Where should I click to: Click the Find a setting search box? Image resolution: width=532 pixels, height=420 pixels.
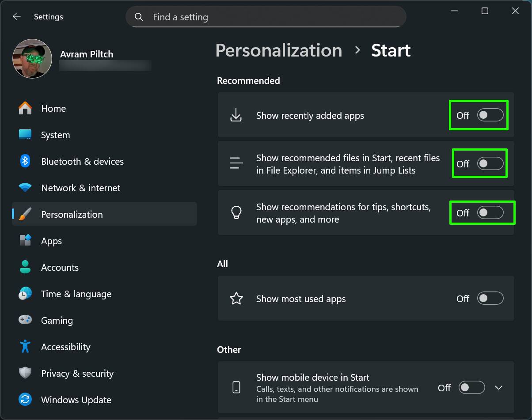274,17
